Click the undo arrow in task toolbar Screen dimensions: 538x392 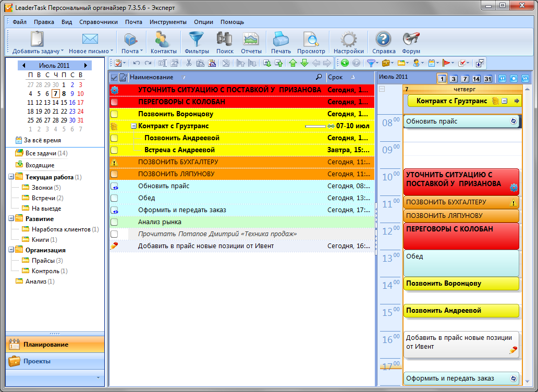pyautogui.click(x=137, y=63)
